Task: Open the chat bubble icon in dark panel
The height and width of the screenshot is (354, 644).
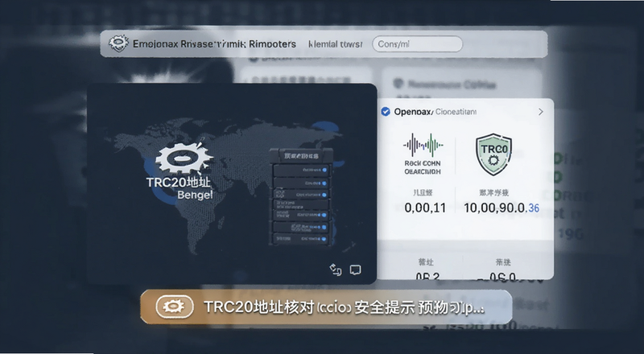Action: 355,270
